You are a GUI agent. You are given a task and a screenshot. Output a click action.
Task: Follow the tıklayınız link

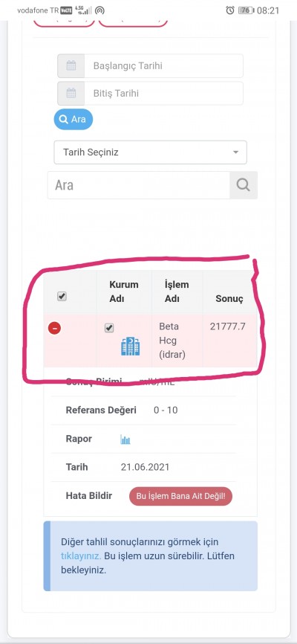pos(81,556)
